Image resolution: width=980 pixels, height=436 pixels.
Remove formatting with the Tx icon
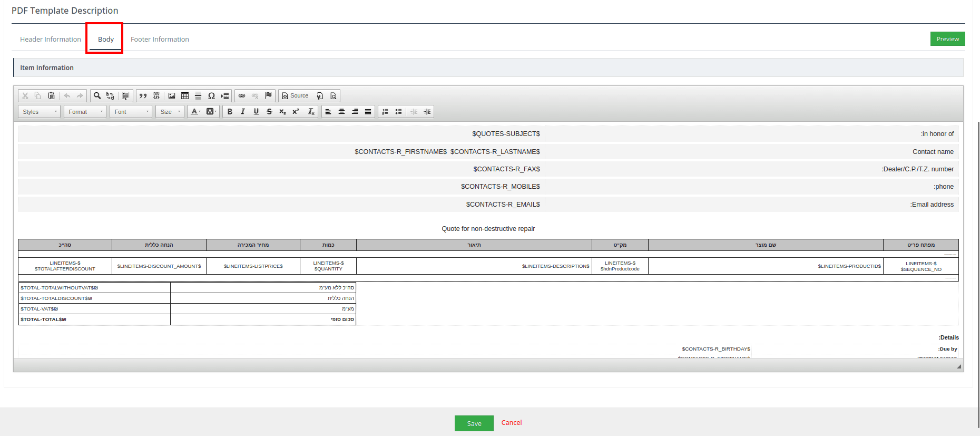[311, 111]
